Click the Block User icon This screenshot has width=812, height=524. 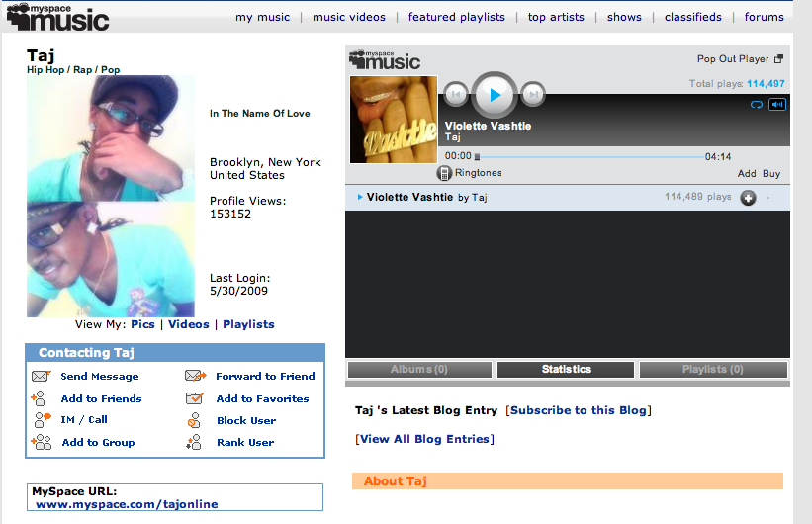click(196, 421)
